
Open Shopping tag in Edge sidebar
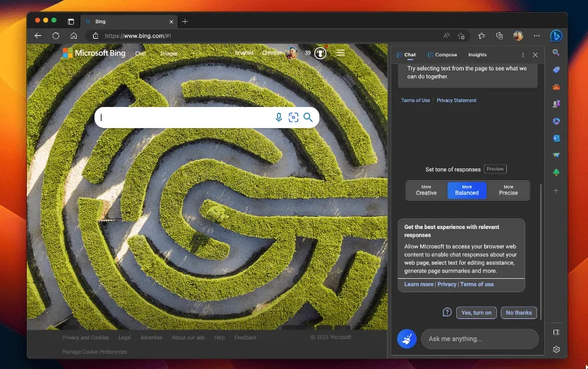[556, 70]
